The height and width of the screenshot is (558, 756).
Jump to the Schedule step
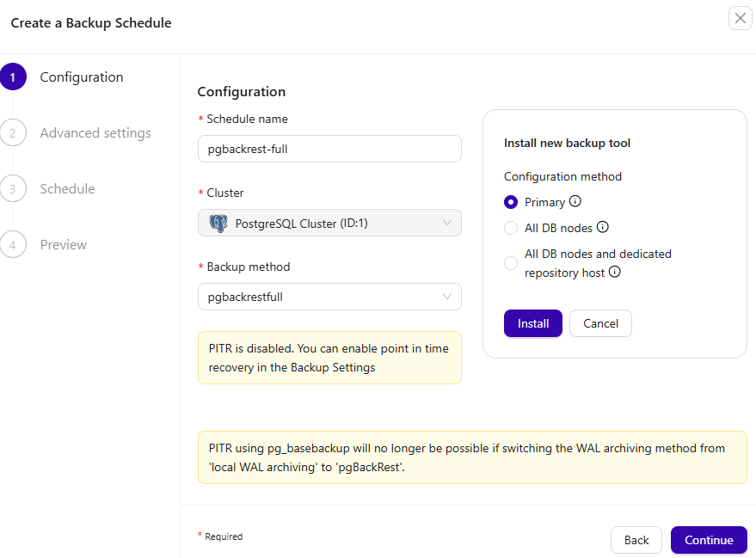(67, 189)
